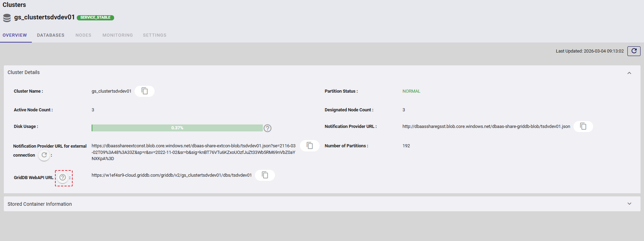The width and height of the screenshot is (644, 241).
Task: Click the Last Updated timestamp
Action: pos(590,51)
